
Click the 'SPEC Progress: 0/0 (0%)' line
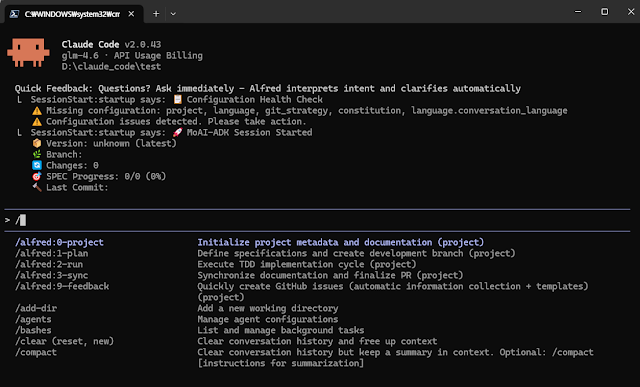coord(106,176)
